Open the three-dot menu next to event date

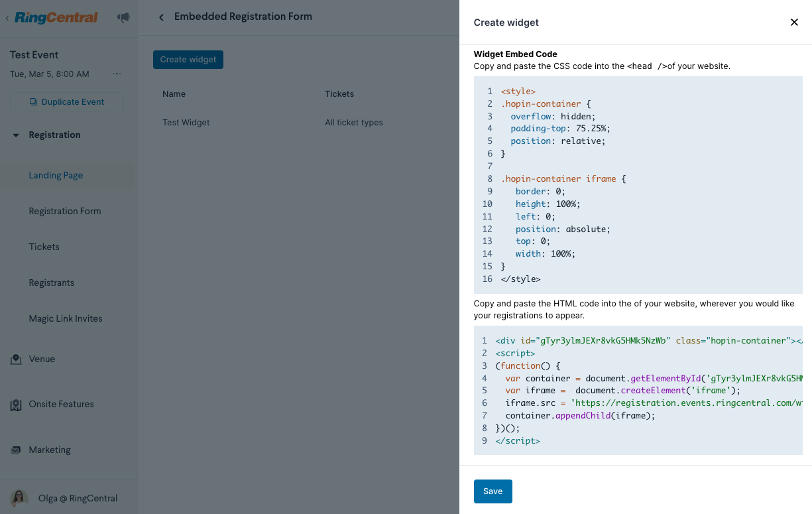[x=117, y=74]
